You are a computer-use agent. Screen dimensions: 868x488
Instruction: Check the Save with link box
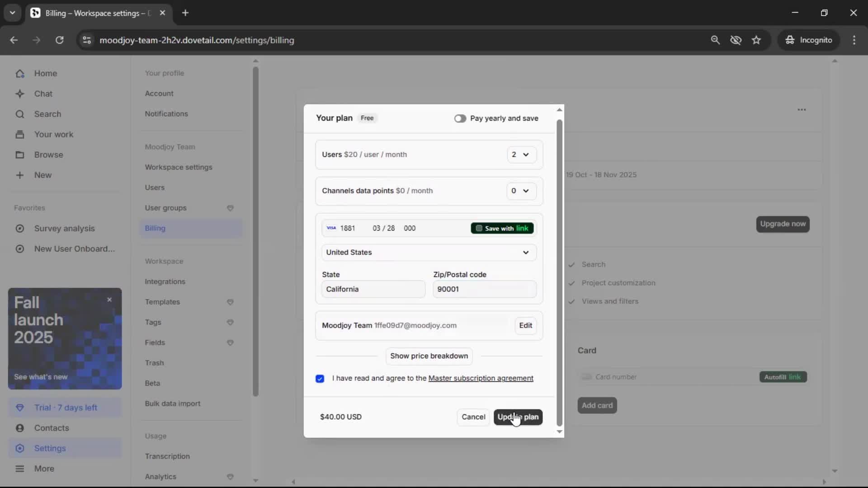tap(479, 228)
